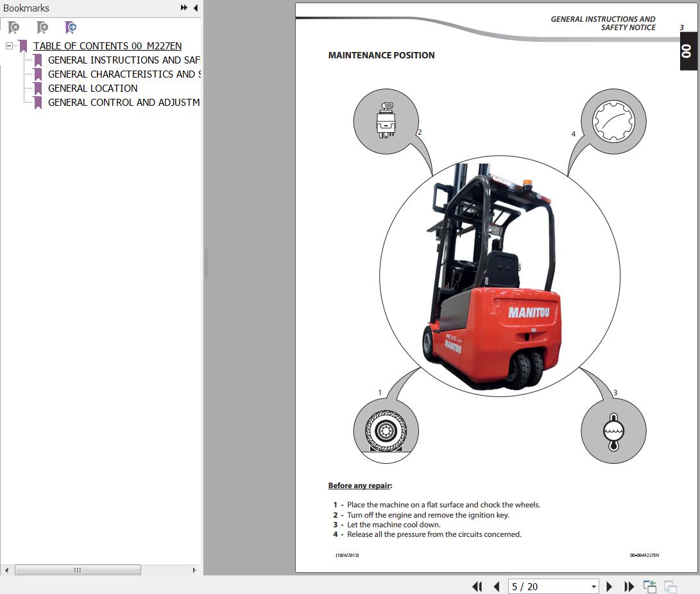Click the bookmarks horizontal scrollbar thumb

(78, 570)
